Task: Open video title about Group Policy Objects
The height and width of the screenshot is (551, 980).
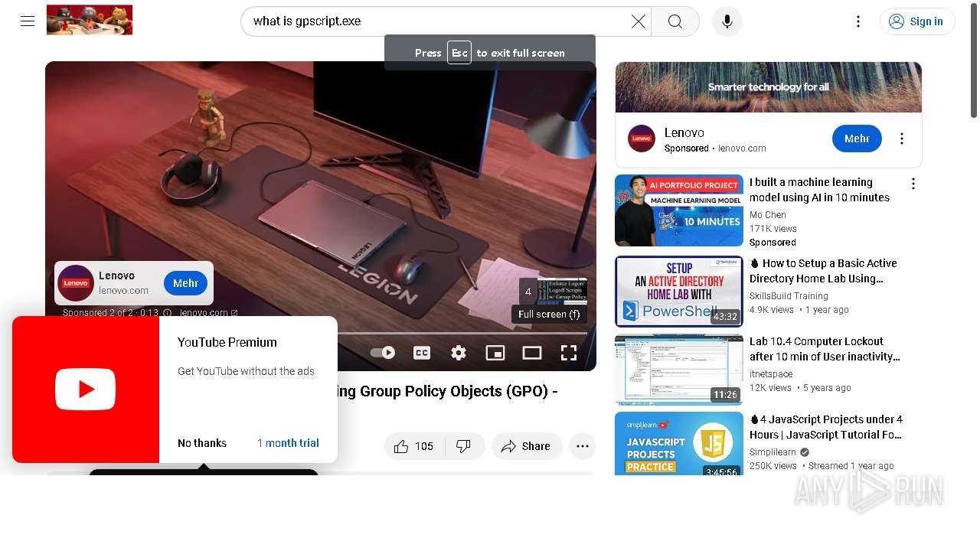Action: pyautogui.click(x=448, y=391)
